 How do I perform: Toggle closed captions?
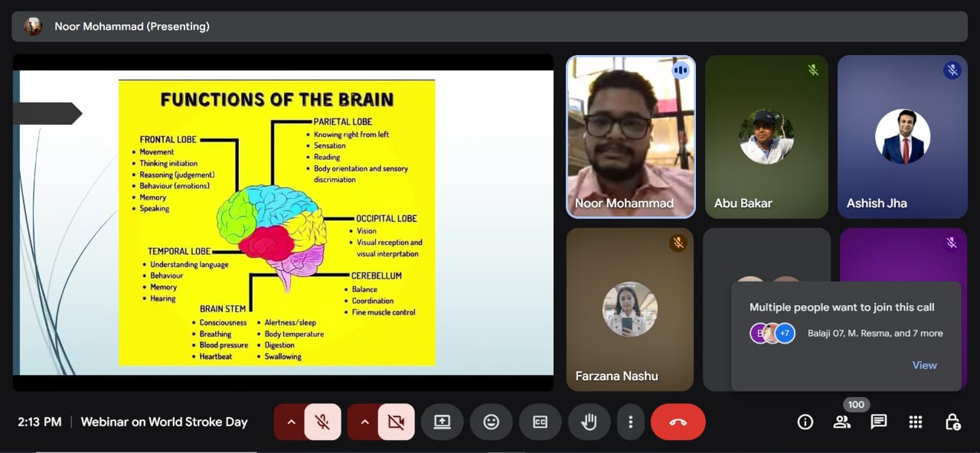[x=540, y=422]
